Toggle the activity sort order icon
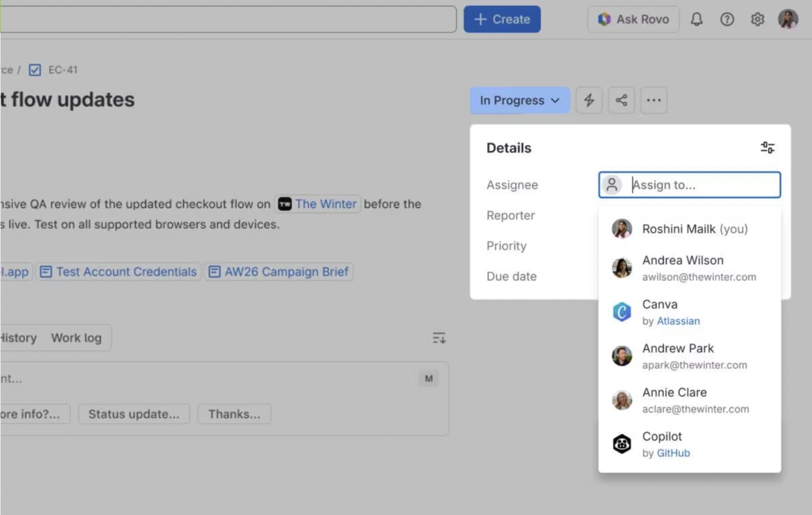The image size is (812, 515). click(439, 338)
